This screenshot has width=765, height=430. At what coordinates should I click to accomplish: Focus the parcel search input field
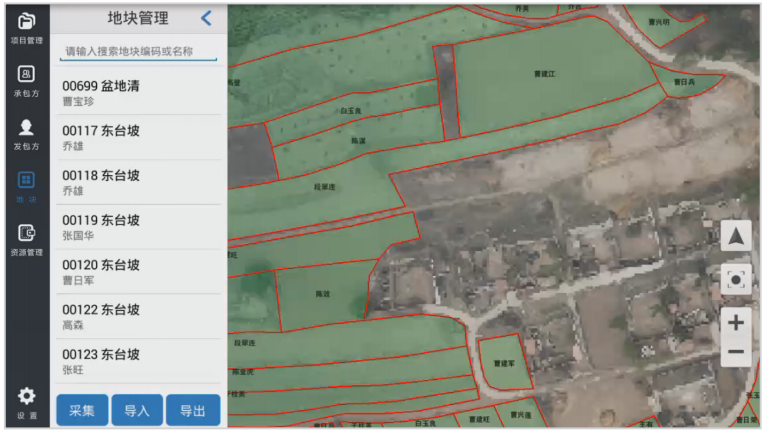click(138, 51)
